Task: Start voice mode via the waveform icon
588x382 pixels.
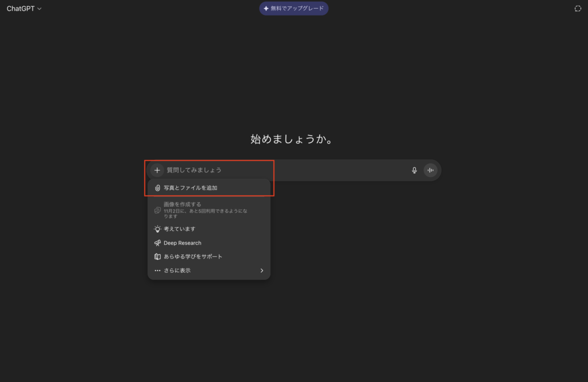Action: click(x=431, y=170)
